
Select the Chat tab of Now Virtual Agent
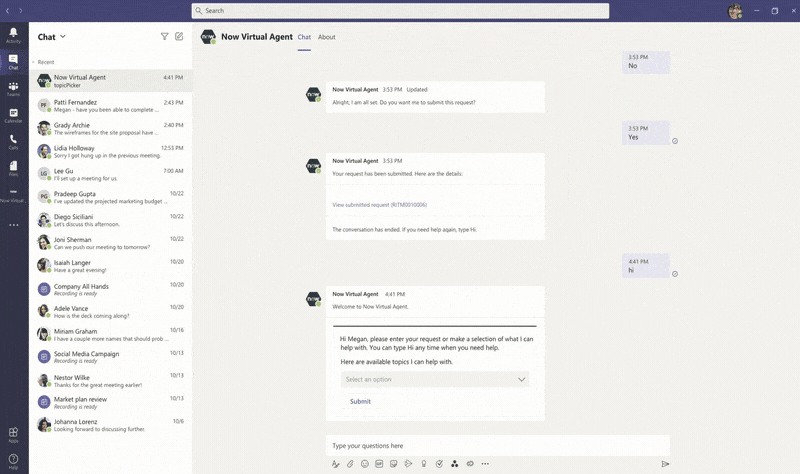[304, 37]
